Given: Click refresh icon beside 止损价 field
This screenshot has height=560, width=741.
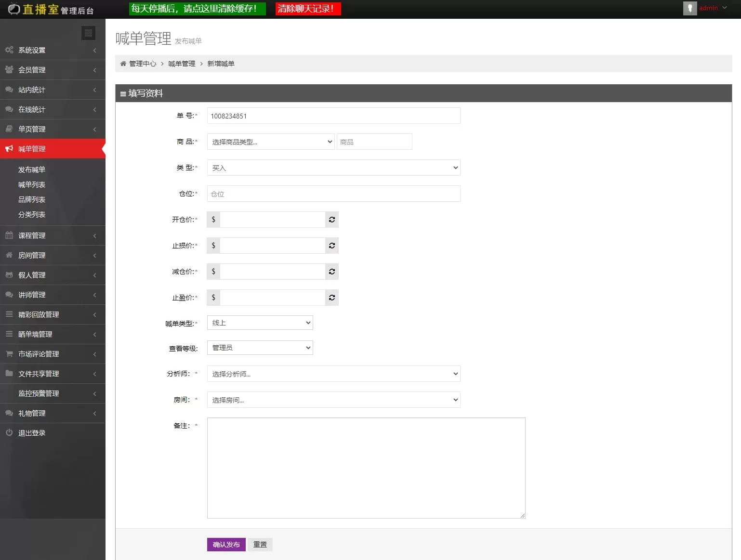Looking at the screenshot, I should coord(332,246).
